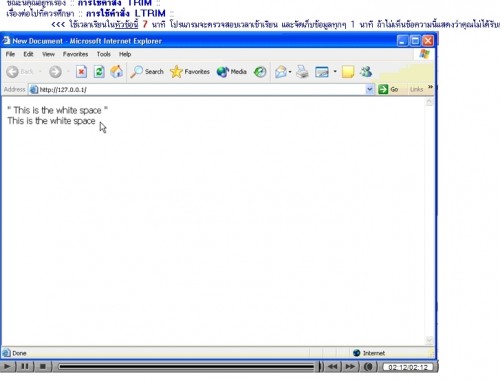The image size is (500, 380).
Task: Click the Mail envelope icon
Action: click(x=281, y=72)
